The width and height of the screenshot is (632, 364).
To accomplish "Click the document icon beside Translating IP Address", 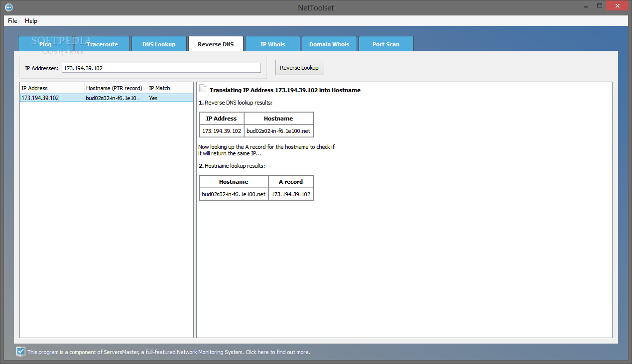I will [x=203, y=89].
